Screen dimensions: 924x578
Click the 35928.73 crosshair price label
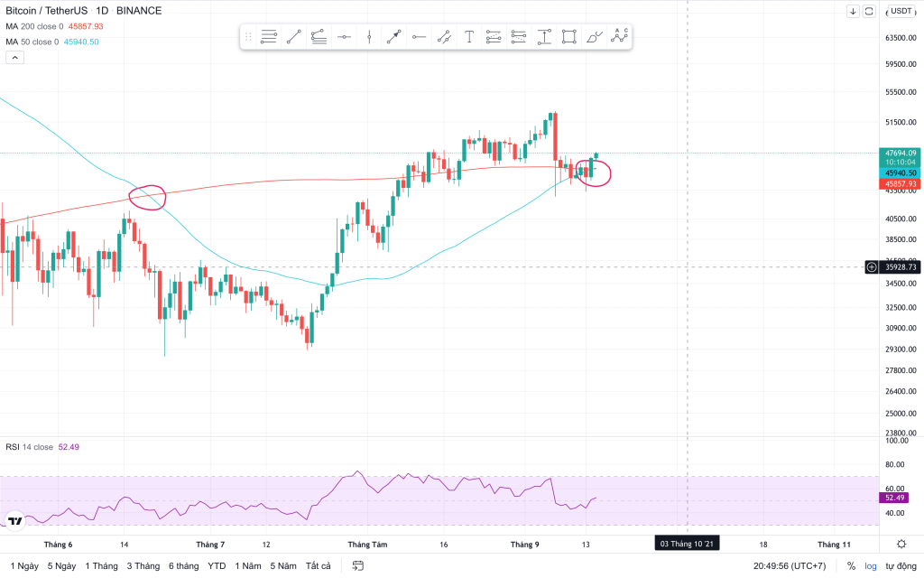[901, 267]
